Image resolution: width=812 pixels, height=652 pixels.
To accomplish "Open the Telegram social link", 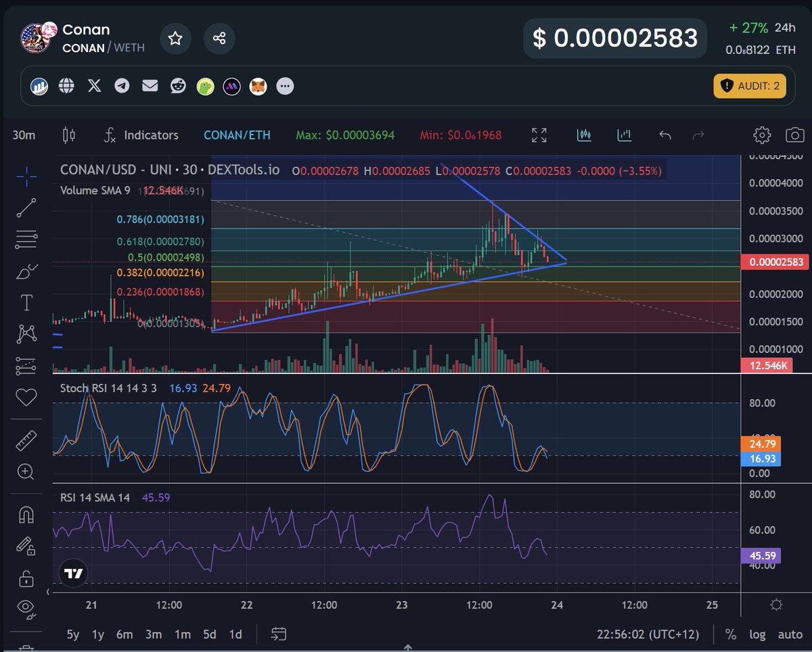I will [x=122, y=86].
